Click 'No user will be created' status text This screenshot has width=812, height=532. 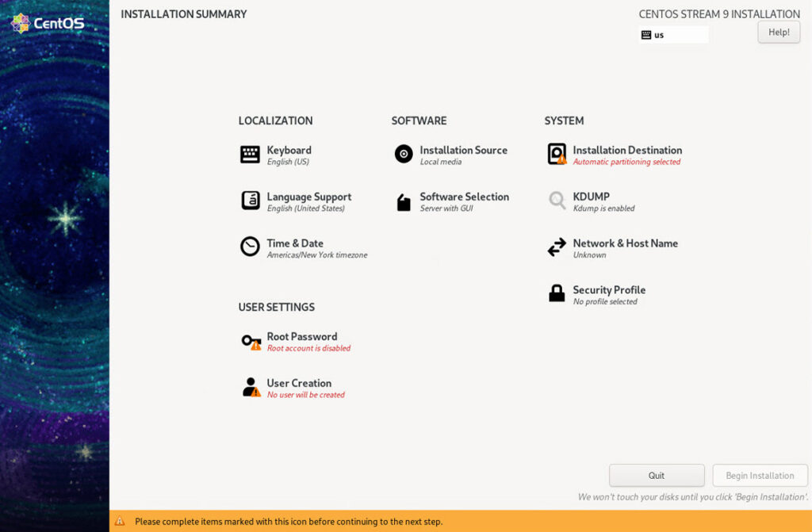coord(305,395)
